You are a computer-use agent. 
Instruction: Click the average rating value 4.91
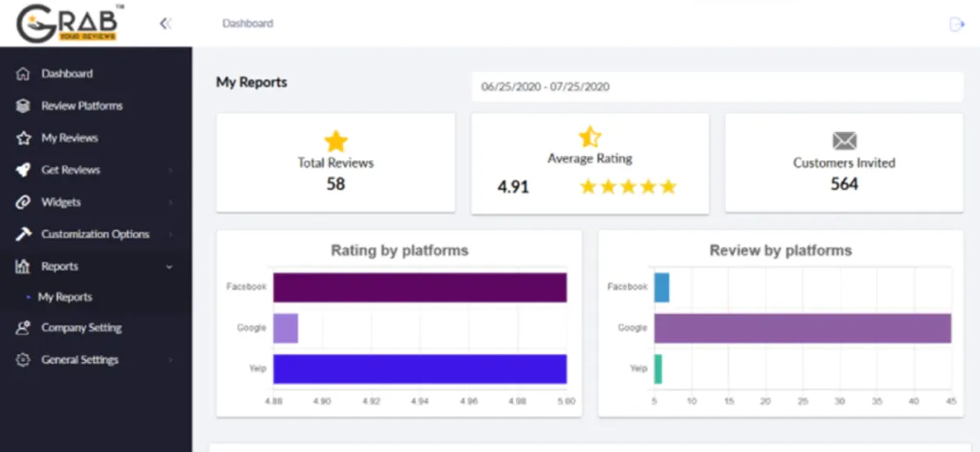tap(514, 187)
